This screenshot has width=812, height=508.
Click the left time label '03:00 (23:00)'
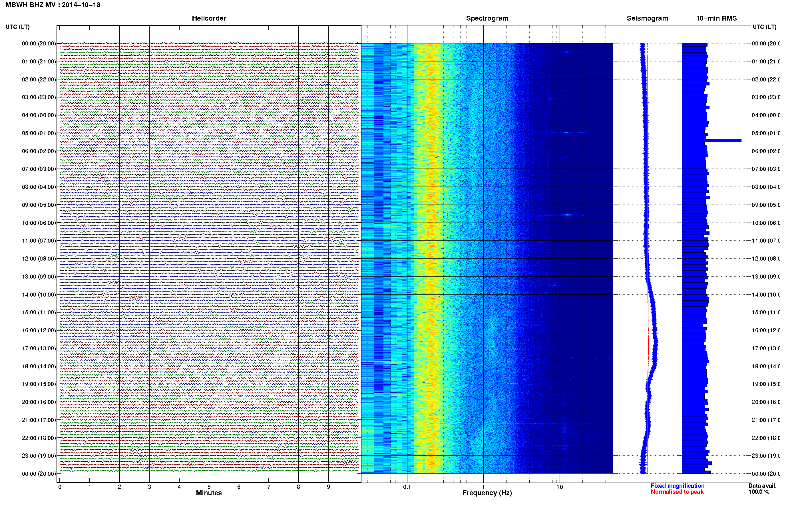point(39,97)
